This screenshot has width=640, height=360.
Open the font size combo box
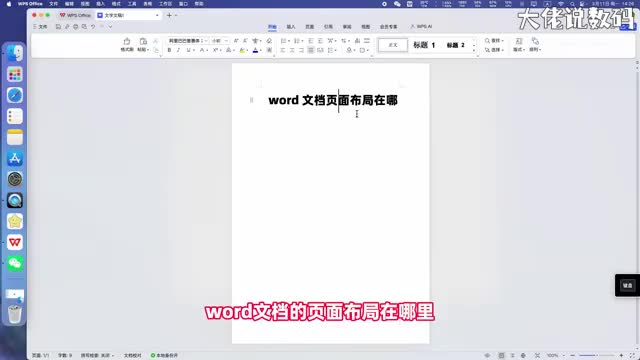click(220, 41)
